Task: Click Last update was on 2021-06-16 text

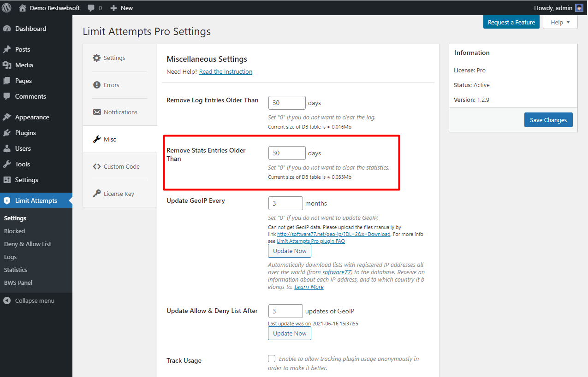Action: (313, 324)
